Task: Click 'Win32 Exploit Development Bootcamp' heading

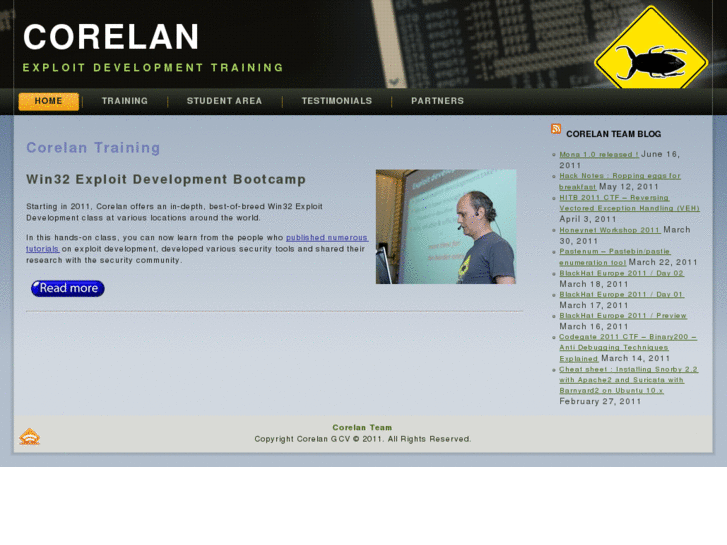Action: [x=166, y=180]
